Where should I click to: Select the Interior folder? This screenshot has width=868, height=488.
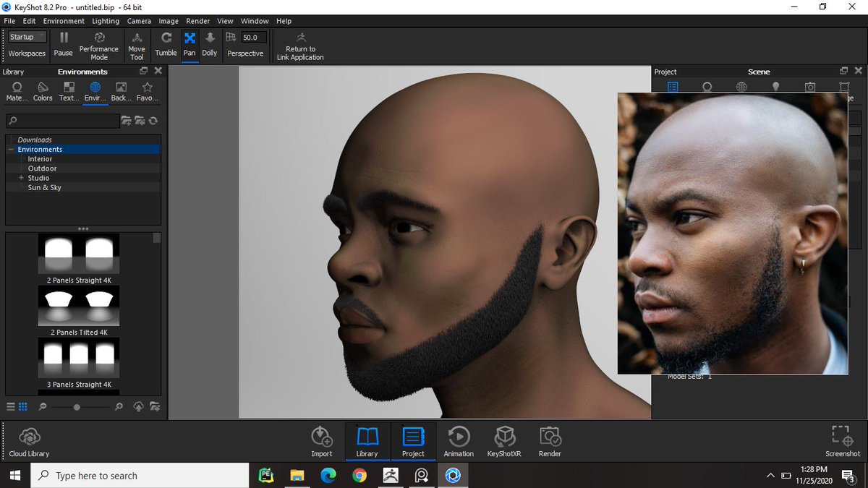41,159
